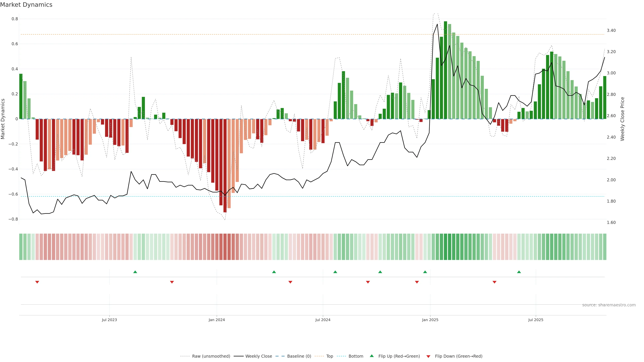644x362 pixels.
Task: Toggle the Weekly Close legend entry
Action: 258,356
